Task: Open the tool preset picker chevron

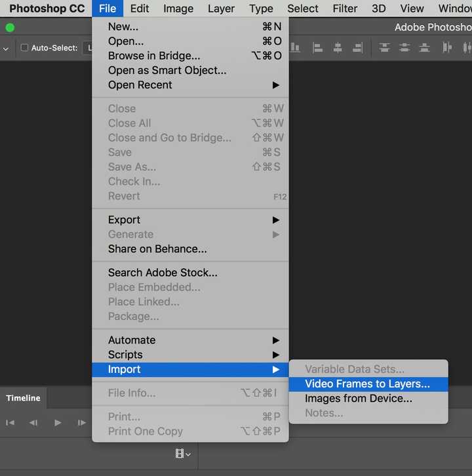Action: [x=6, y=49]
